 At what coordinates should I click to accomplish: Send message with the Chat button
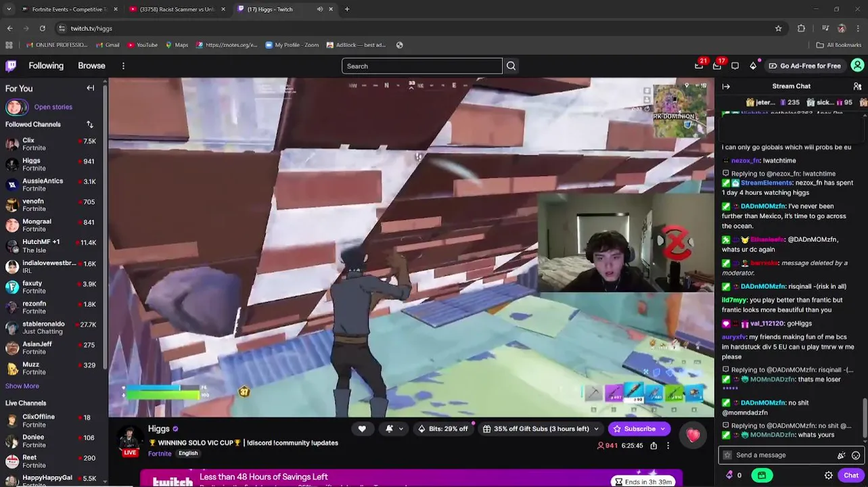[x=850, y=476]
